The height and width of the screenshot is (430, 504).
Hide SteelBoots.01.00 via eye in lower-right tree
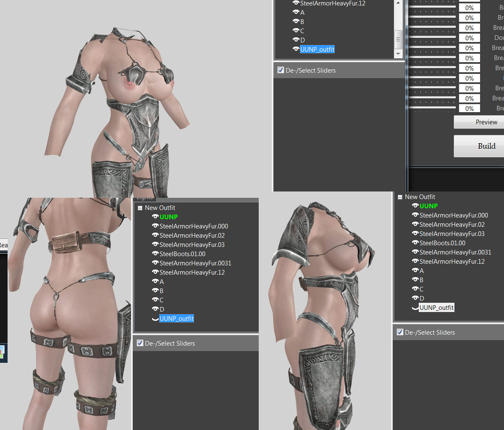pos(415,243)
